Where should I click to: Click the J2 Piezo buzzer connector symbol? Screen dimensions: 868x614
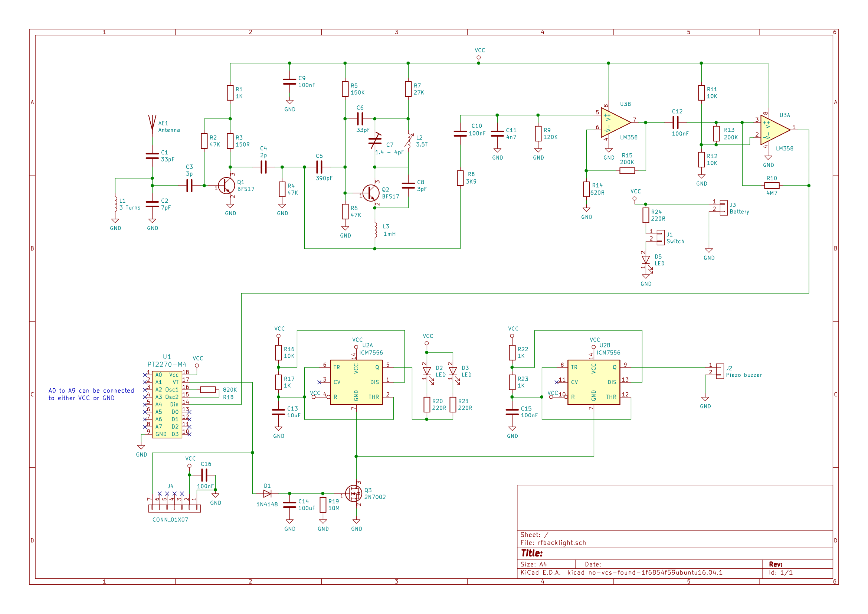[720, 371]
